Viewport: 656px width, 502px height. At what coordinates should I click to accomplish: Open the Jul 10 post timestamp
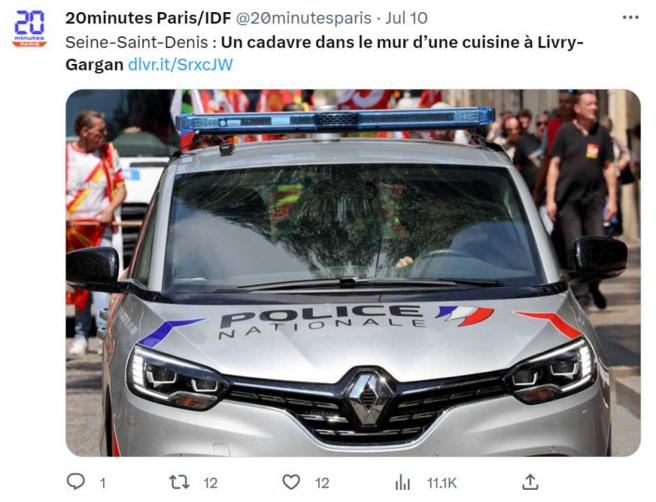click(x=406, y=18)
